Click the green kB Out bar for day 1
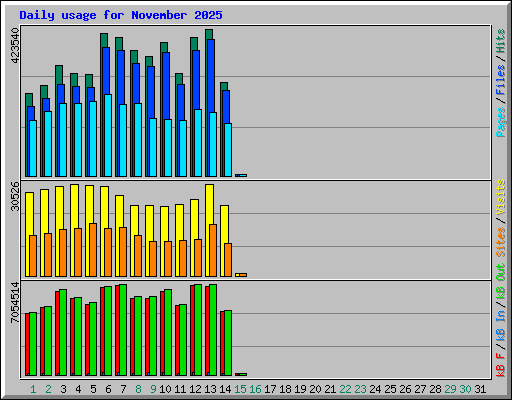This screenshot has width=512, height=400. tap(33, 344)
